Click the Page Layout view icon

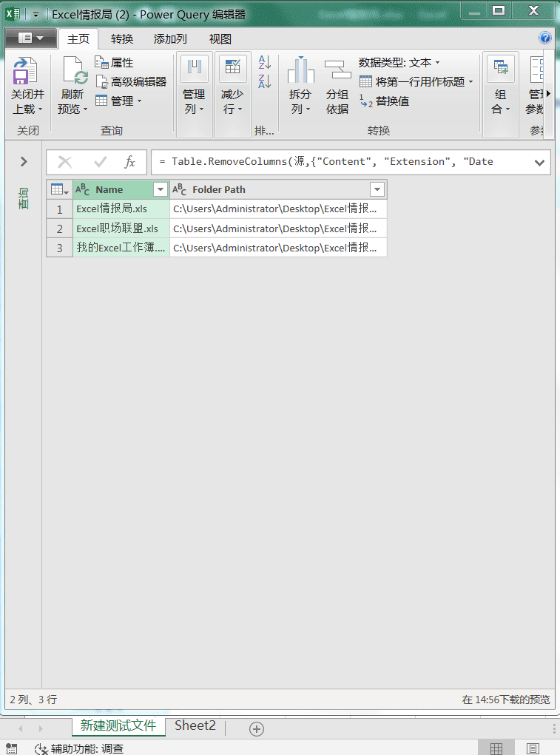pos(533,748)
